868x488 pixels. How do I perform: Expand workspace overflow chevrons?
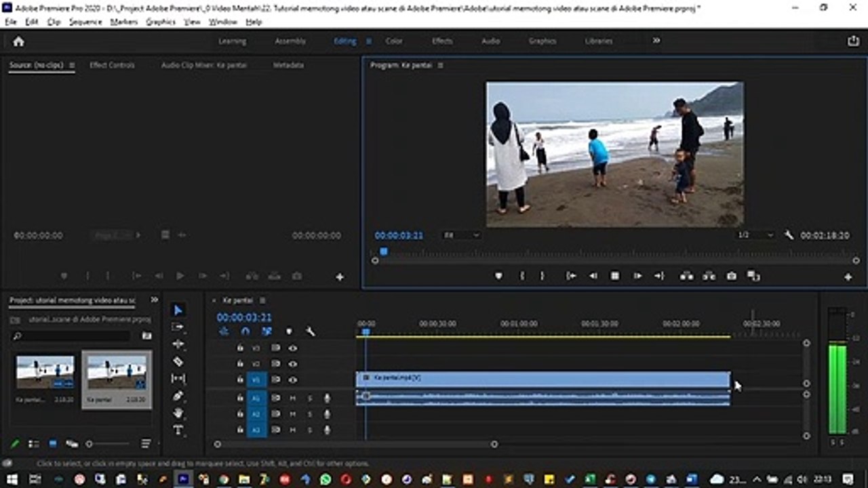pyautogui.click(x=656, y=41)
